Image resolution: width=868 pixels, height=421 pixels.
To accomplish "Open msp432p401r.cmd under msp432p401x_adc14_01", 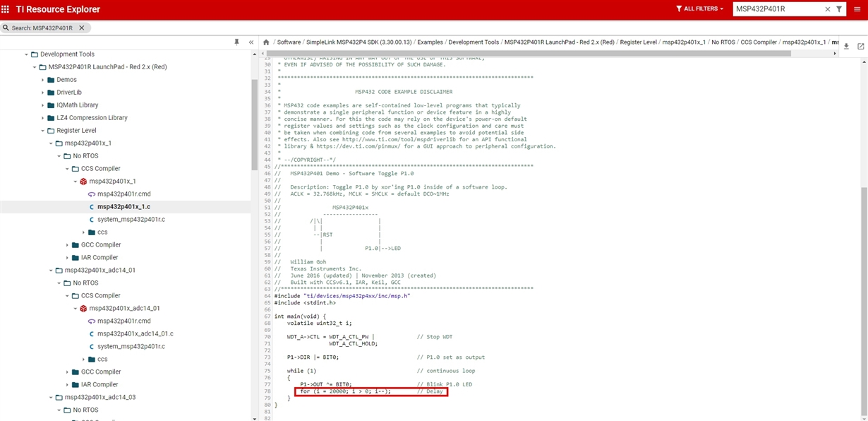I will tap(123, 321).
